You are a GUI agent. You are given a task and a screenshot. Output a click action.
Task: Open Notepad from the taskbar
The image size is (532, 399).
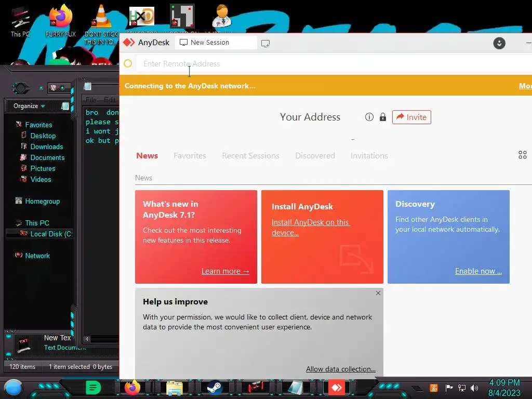pos(295,388)
